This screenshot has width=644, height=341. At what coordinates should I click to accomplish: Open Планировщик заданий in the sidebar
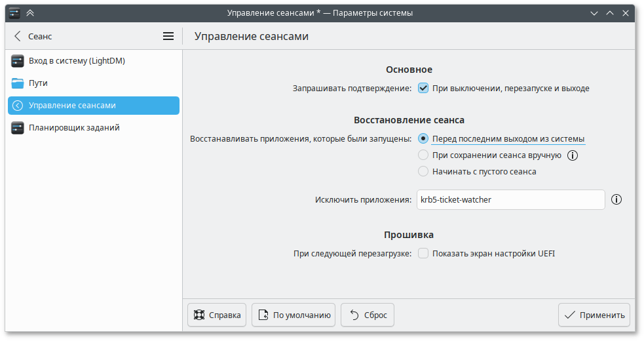point(94,127)
